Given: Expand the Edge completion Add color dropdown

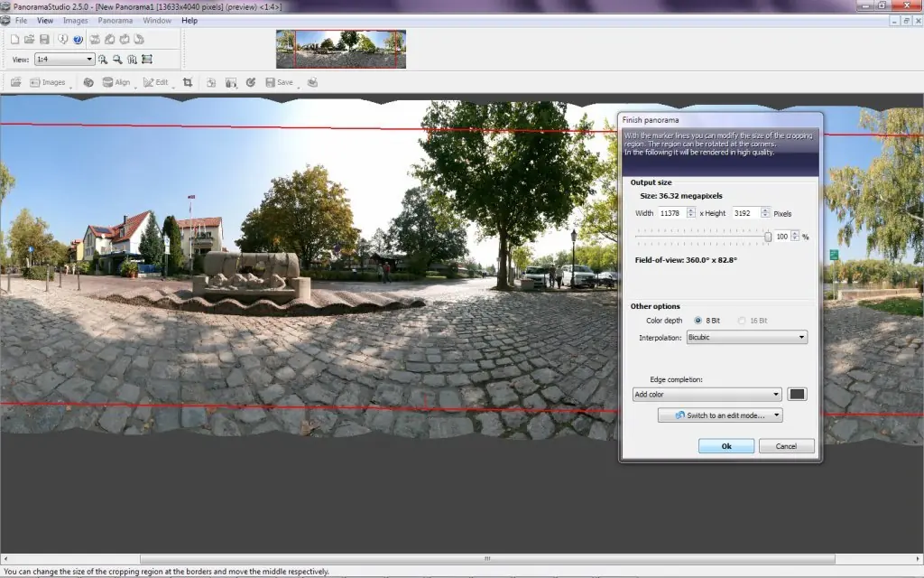Looking at the screenshot, I should point(707,394).
